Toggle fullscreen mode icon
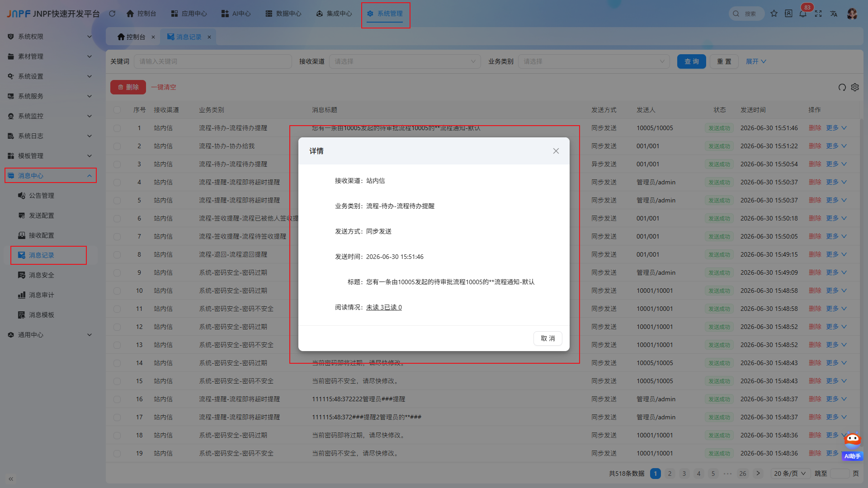Image resolution: width=868 pixels, height=488 pixels. [818, 14]
